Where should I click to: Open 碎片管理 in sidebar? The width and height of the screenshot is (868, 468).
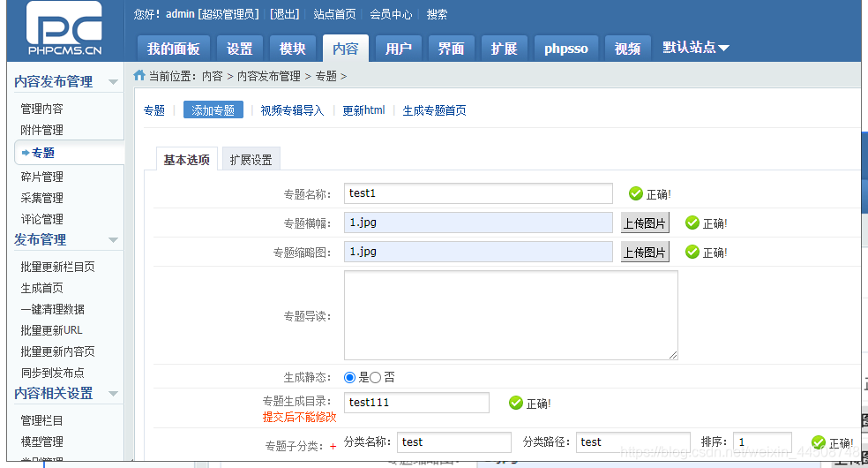[x=42, y=177]
